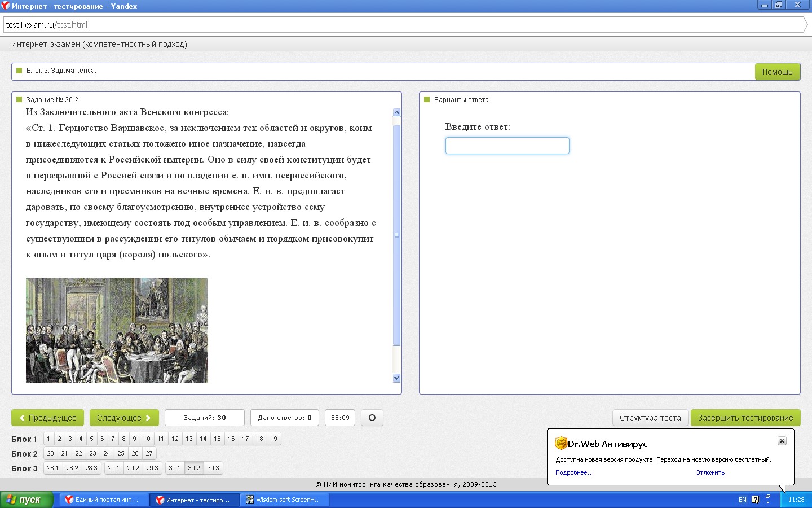
Task: Open question 1 in Блок 1
Action: (48, 439)
